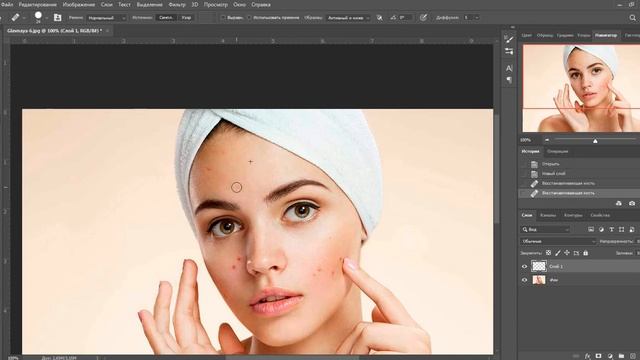640x360 pixels.
Task: Enable the Использовать прежние checkbox
Action: pos(249,18)
